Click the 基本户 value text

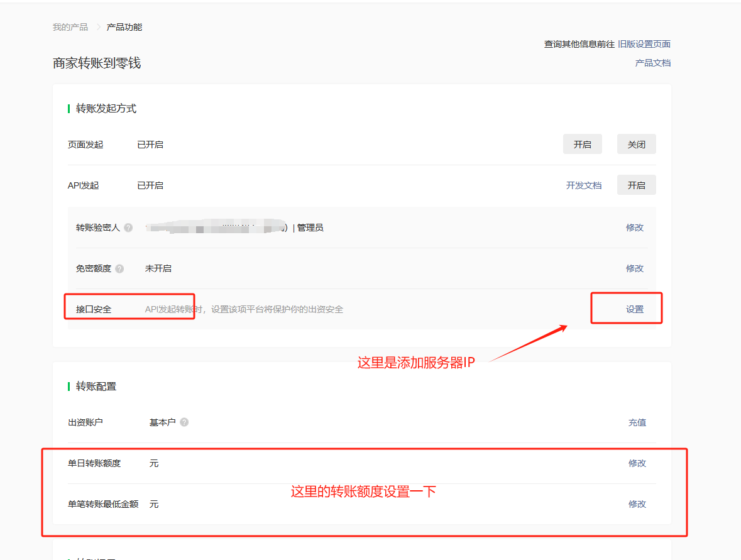coord(163,422)
